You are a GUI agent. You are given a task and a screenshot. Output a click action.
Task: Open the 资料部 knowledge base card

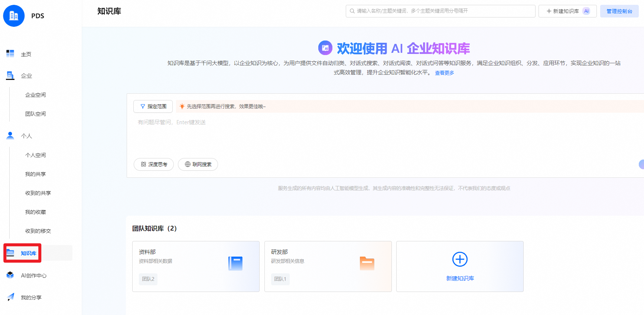pyautogui.click(x=196, y=266)
